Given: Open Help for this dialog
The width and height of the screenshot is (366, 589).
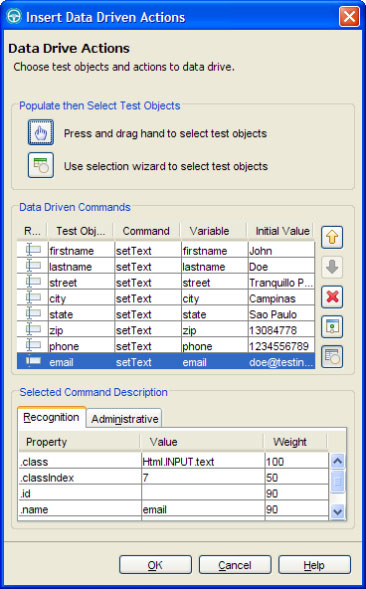Looking at the screenshot, I should pyautogui.click(x=314, y=565).
